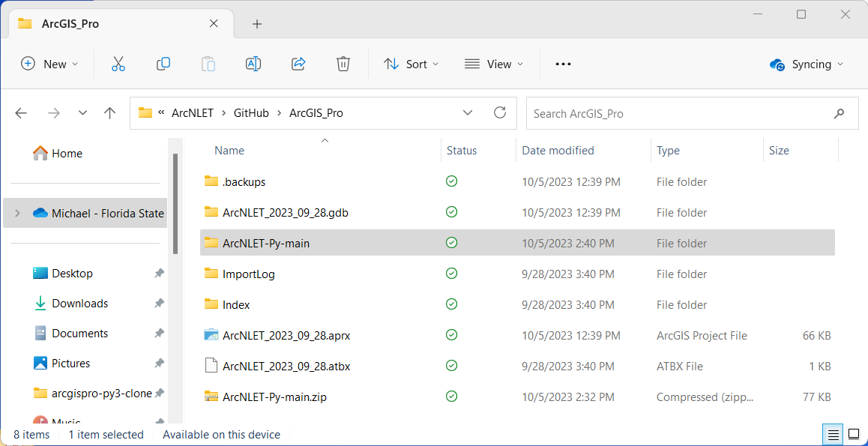Switch to large thumbnails view in status bar
The width and height of the screenshot is (868, 446).
pos(853,434)
